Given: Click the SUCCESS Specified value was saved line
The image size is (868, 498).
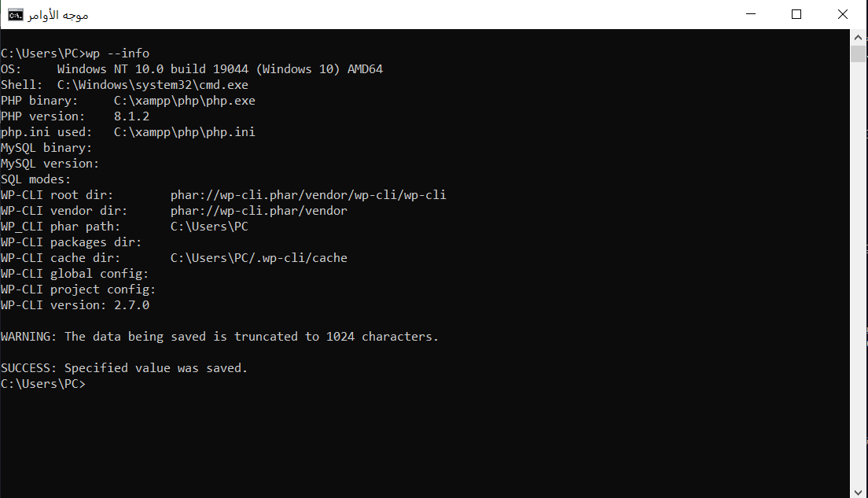Looking at the screenshot, I should (x=124, y=368).
